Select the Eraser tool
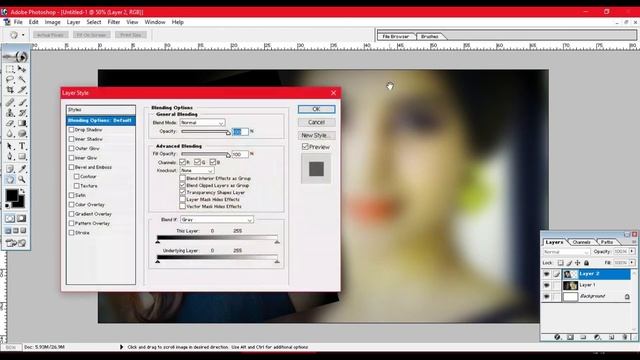 [10, 123]
